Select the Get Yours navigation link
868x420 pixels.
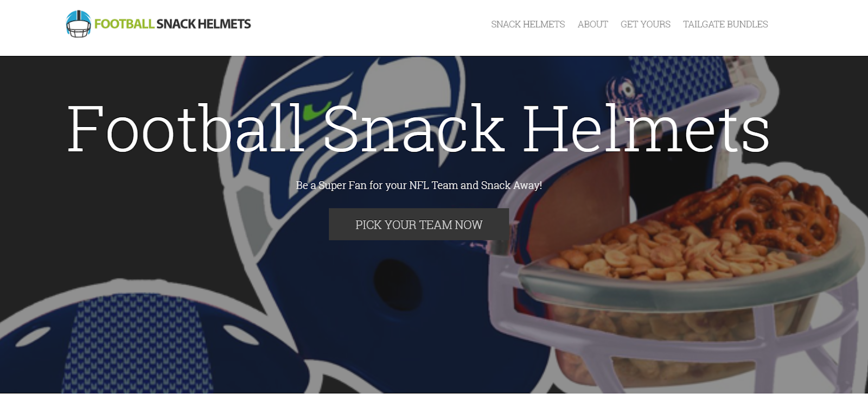pyautogui.click(x=645, y=24)
